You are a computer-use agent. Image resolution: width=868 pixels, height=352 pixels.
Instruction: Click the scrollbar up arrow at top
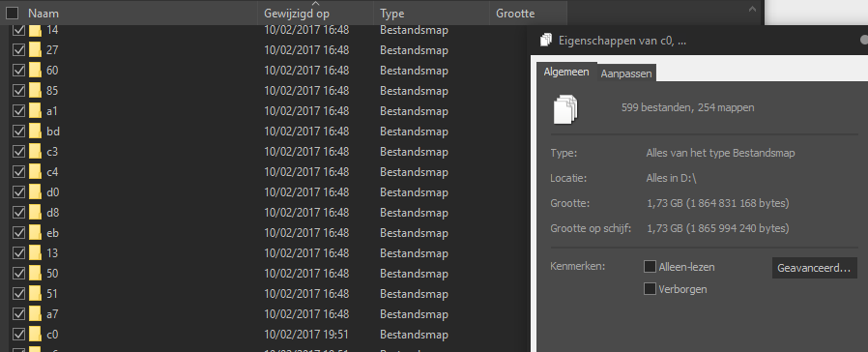[752, 9]
